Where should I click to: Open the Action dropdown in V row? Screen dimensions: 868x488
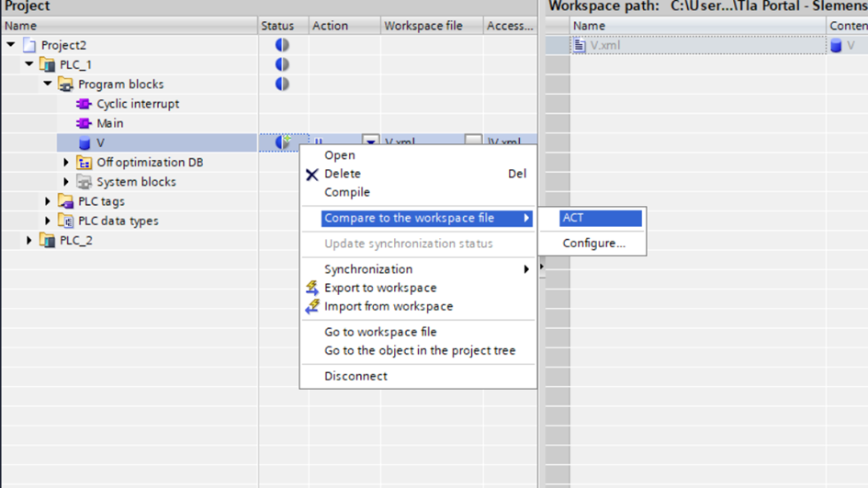(x=370, y=142)
